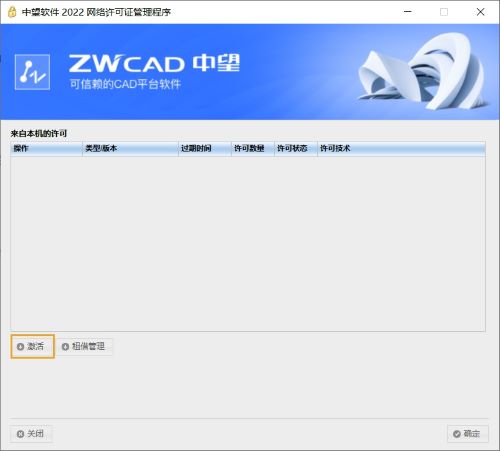Sort by the 操作 column header

(46, 148)
